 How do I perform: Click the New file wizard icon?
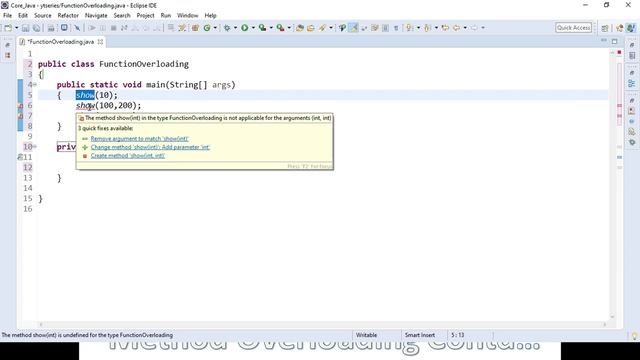pyautogui.click(x=8, y=28)
